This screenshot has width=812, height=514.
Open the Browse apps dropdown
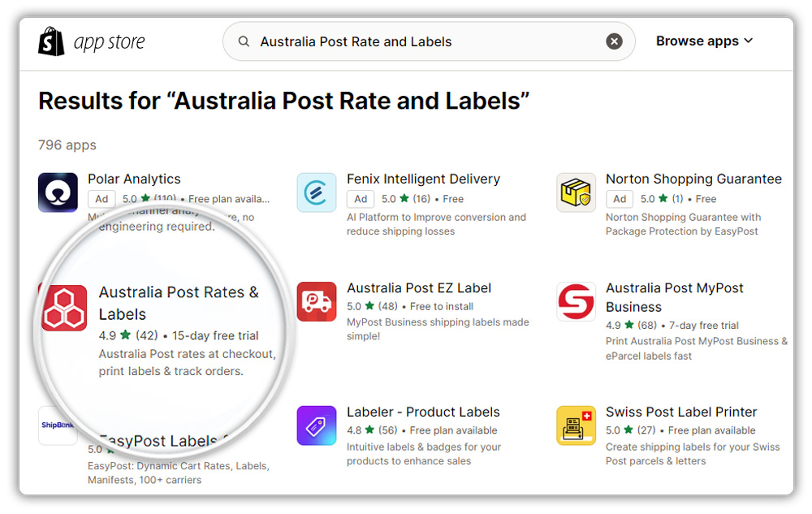pyautogui.click(x=704, y=41)
